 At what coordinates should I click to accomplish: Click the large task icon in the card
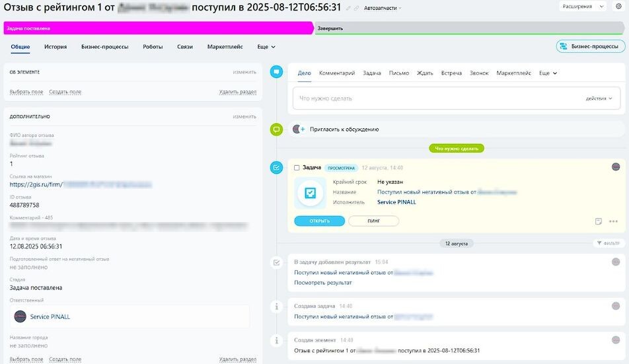310,194
